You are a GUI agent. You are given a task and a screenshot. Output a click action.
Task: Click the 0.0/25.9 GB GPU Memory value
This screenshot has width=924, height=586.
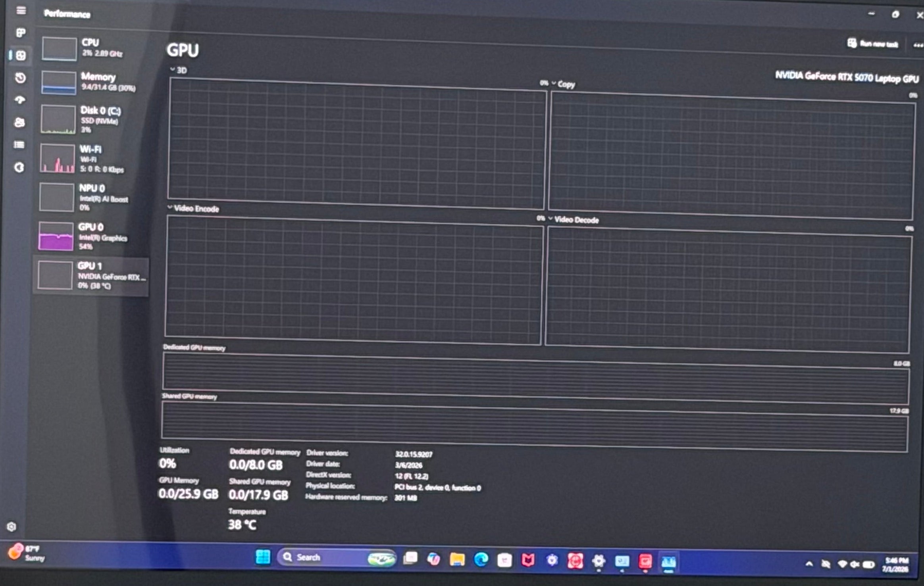[188, 494]
